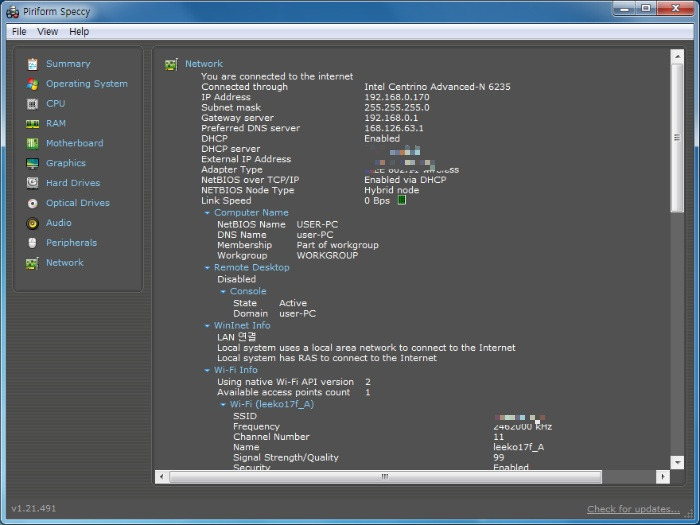Click Enabled via DHCP value
The image size is (700, 525).
(x=405, y=180)
